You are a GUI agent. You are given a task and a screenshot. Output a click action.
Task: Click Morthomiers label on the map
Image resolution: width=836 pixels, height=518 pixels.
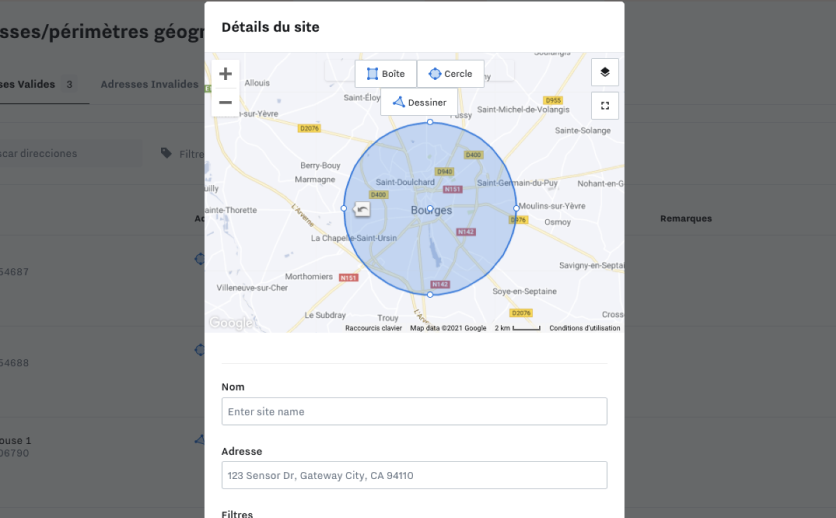tap(309, 277)
